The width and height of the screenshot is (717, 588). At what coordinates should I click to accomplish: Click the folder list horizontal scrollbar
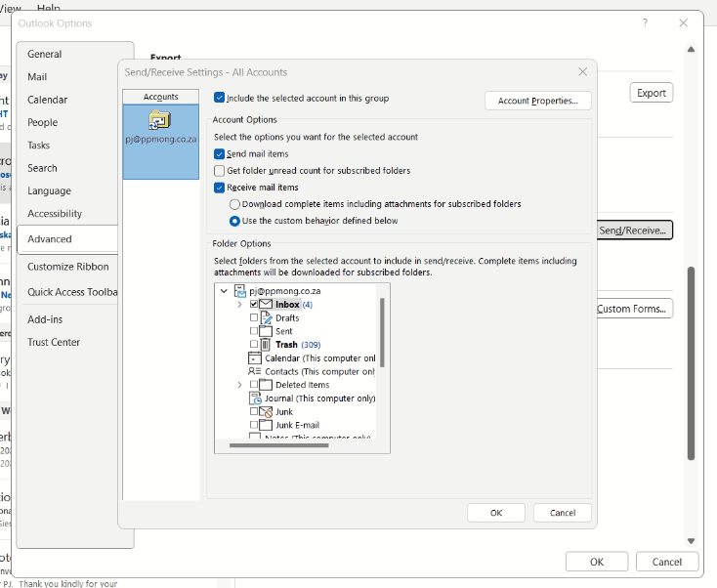pyautogui.click(x=279, y=445)
